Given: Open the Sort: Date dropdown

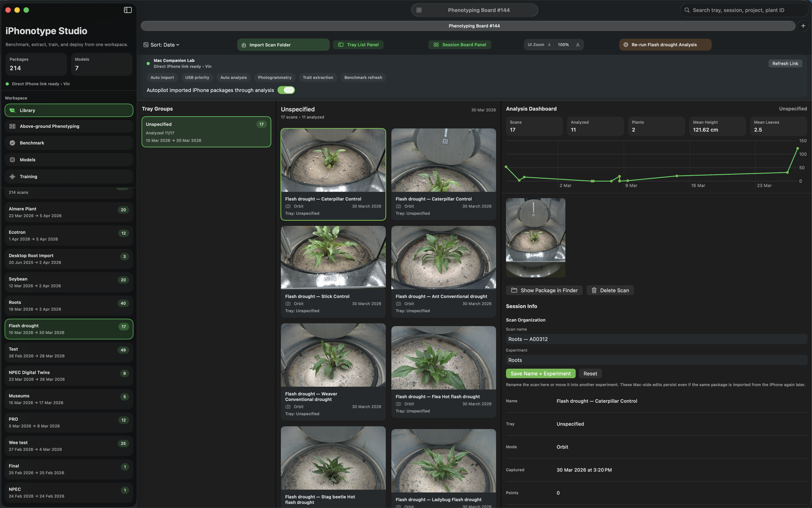Looking at the screenshot, I should pos(161,45).
